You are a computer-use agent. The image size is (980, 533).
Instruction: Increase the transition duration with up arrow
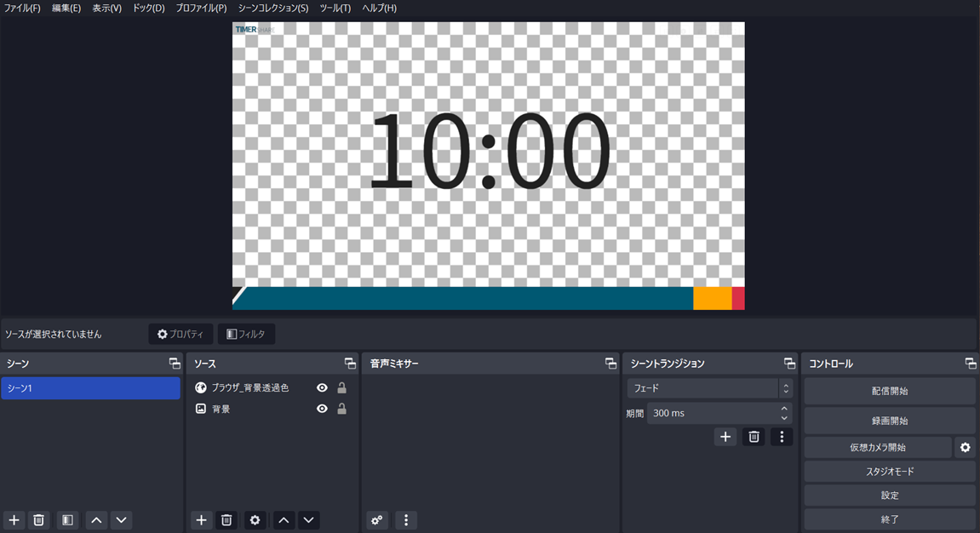coord(784,409)
